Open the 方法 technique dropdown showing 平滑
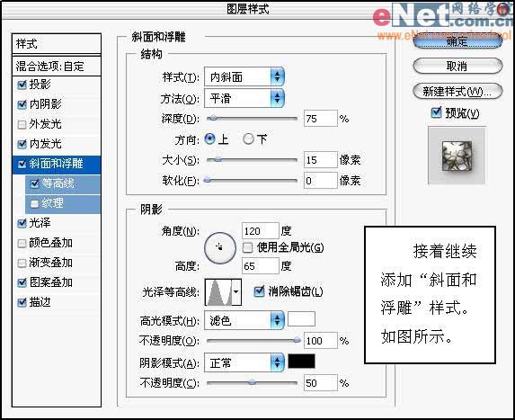The width and height of the screenshot is (515, 420). click(244, 98)
